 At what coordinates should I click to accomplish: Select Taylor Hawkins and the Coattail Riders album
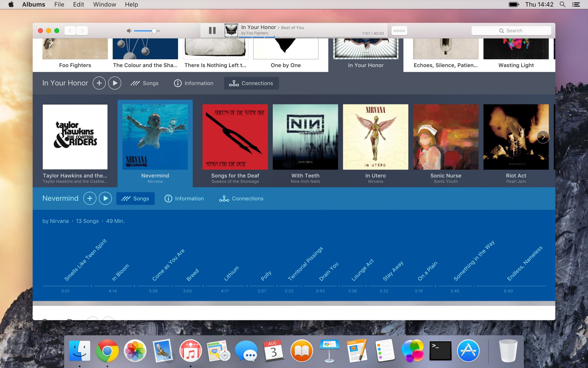tap(75, 137)
